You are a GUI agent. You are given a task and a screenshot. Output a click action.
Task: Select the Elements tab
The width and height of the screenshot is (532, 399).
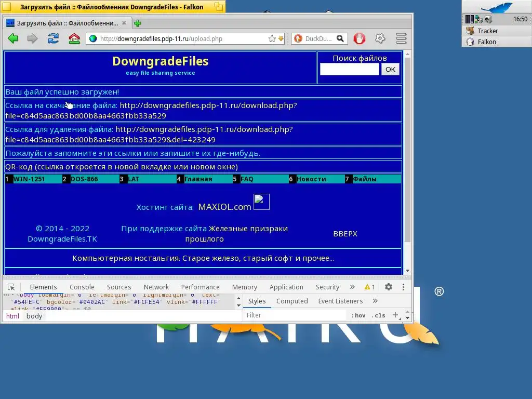(43, 287)
